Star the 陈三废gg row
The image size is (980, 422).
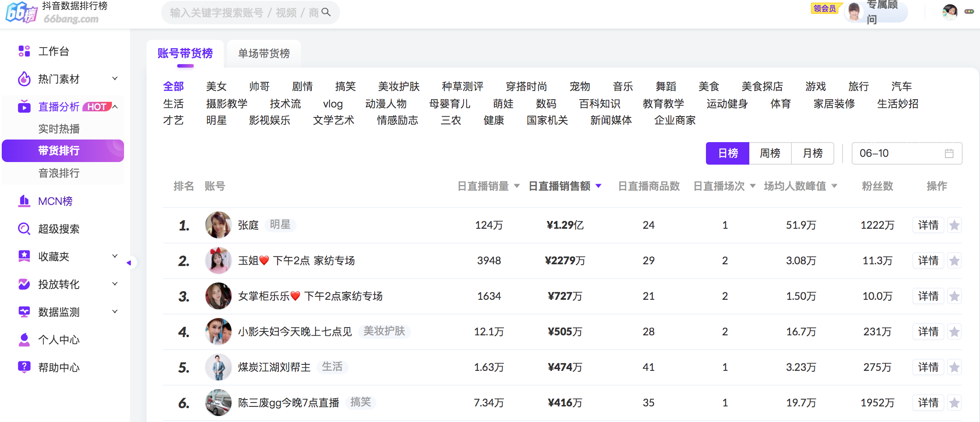[954, 403]
